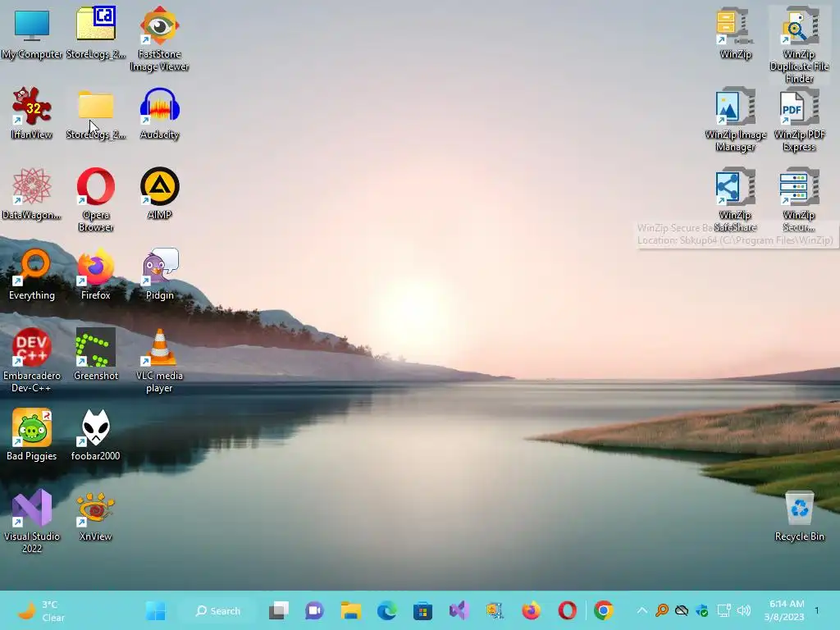Click the taskbar icon left of Firefox
The width and height of the screenshot is (840, 630).
tap(495, 610)
